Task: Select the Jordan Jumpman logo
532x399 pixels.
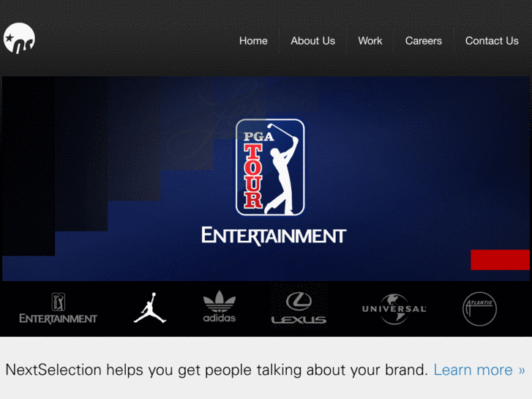Action: click(x=150, y=308)
